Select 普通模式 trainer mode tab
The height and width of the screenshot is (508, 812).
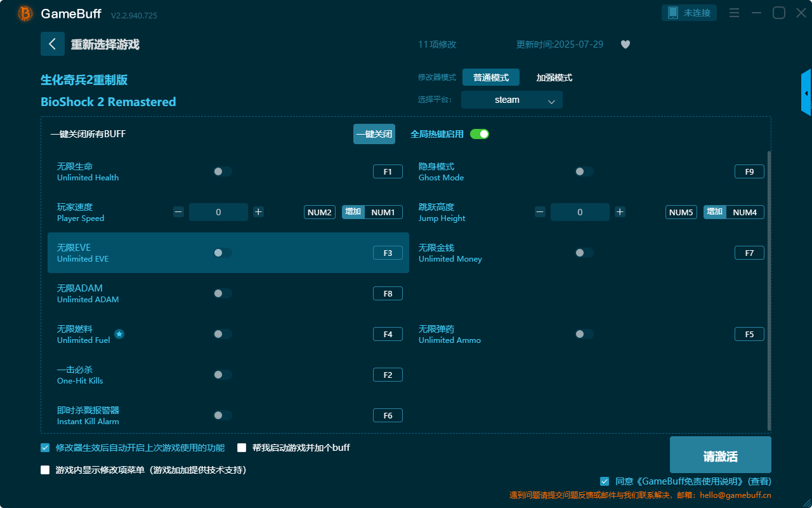point(491,77)
